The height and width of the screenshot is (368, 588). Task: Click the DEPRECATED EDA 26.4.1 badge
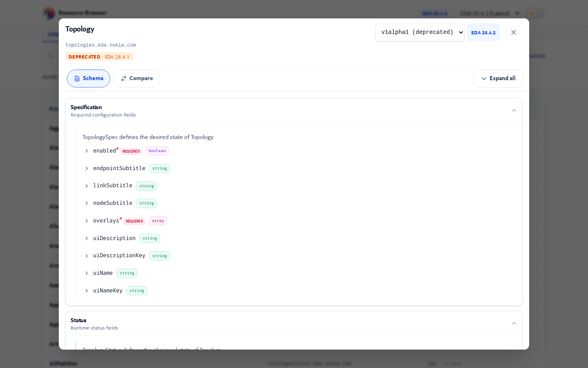pos(99,57)
